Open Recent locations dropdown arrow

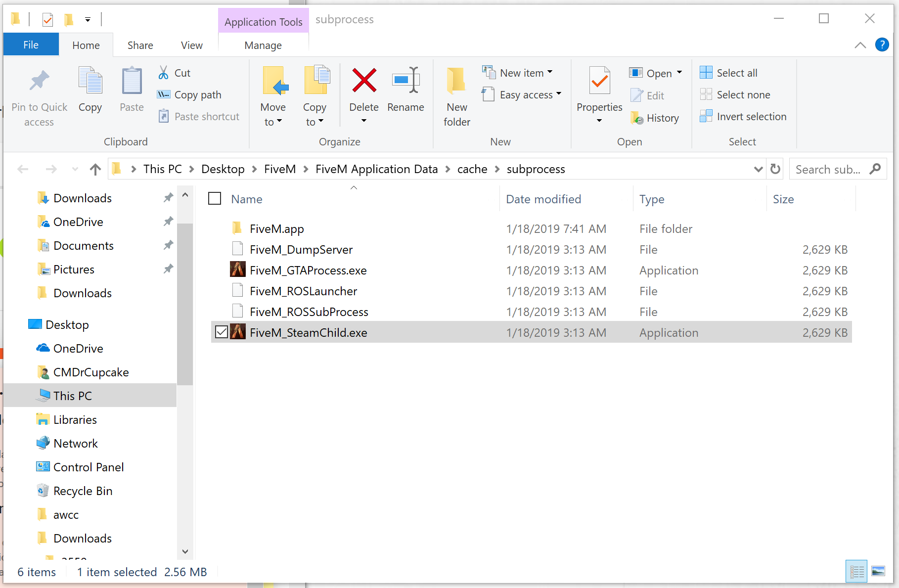click(x=75, y=169)
